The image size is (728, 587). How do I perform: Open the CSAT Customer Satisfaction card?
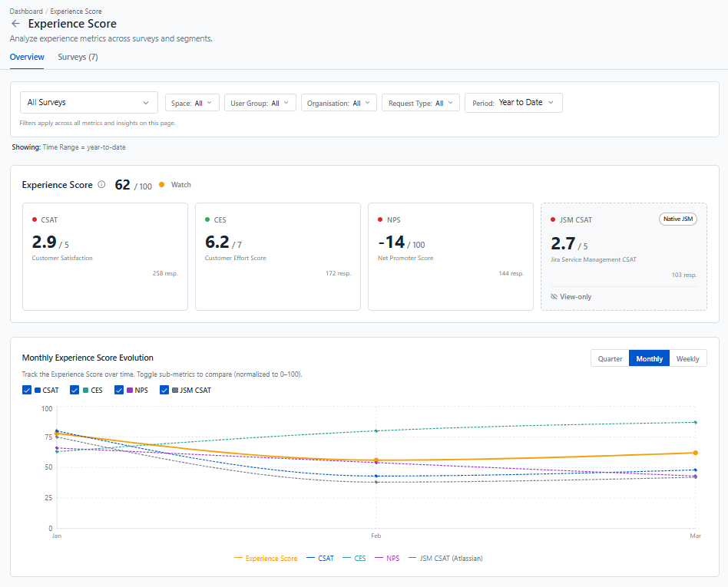coord(105,256)
